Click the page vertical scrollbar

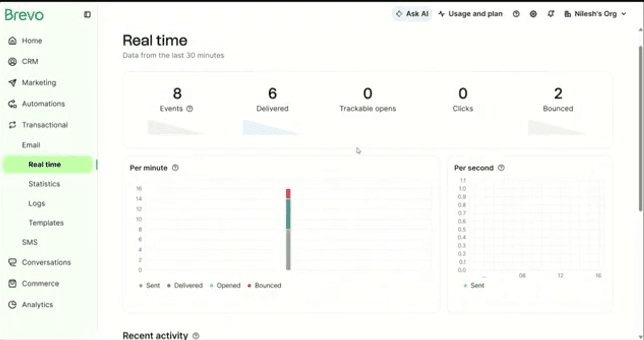pos(640,128)
